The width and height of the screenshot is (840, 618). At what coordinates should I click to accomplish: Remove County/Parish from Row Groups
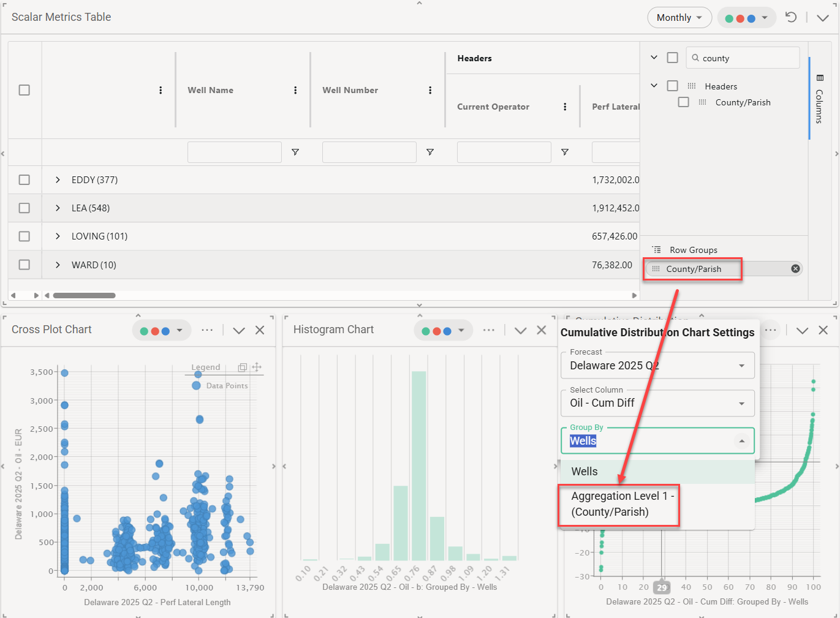(x=795, y=269)
